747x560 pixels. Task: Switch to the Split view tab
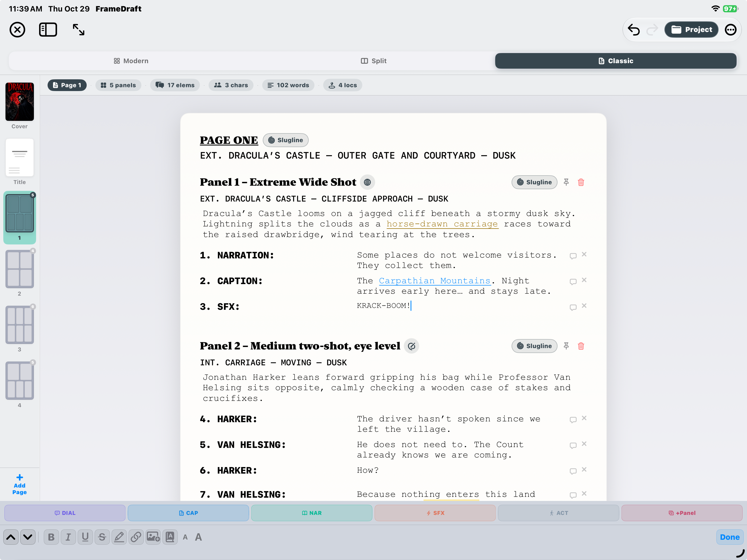coord(373,61)
